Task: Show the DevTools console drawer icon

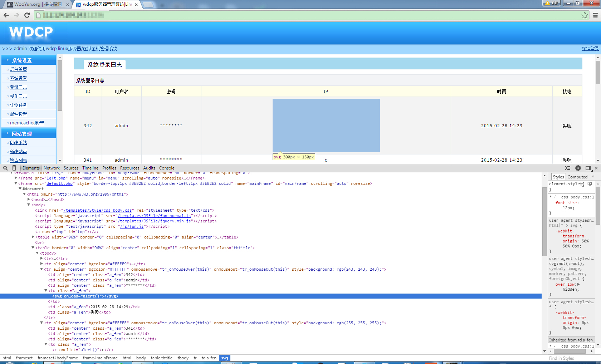Action: (x=568, y=168)
